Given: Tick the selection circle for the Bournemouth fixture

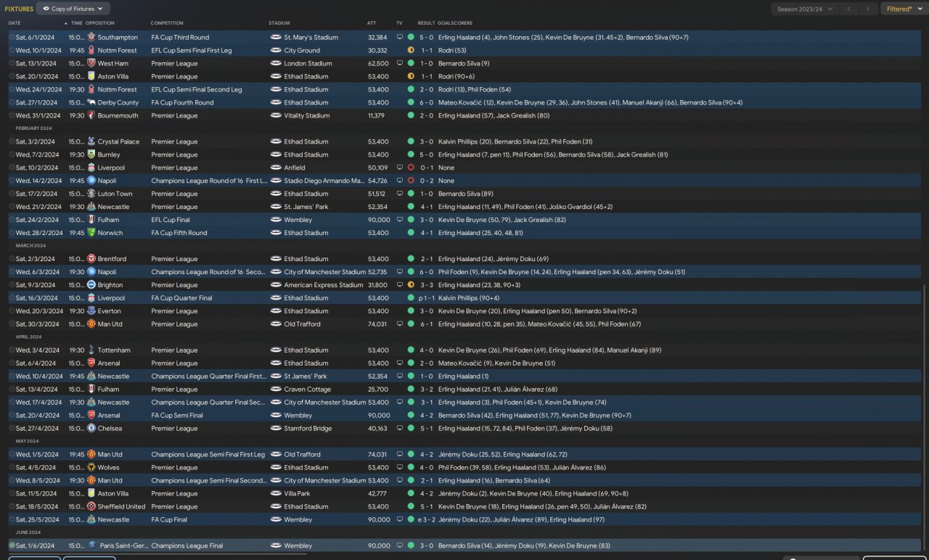Looking at the screenshot, I should (x=12, y=115).
